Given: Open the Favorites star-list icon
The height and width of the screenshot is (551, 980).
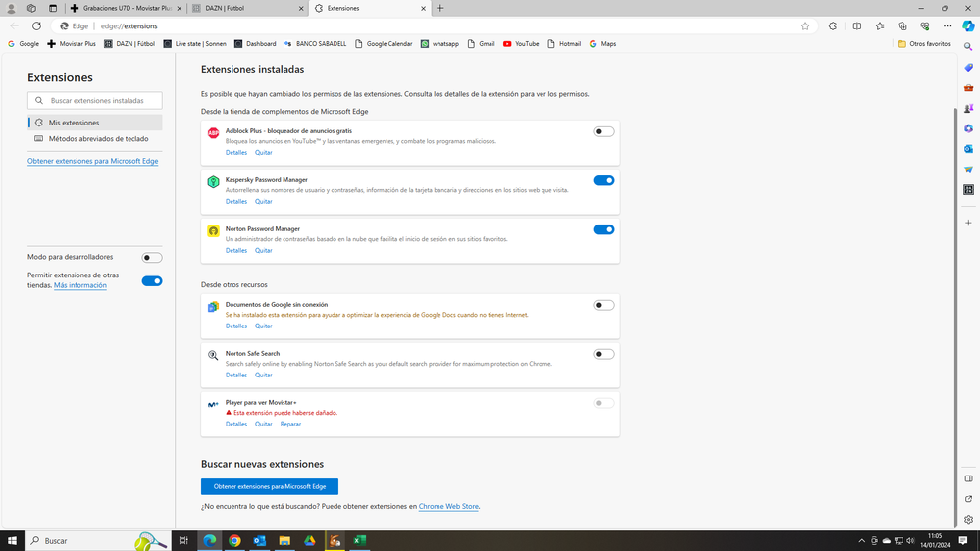Looking at the screenshot, I should [880, 26].
